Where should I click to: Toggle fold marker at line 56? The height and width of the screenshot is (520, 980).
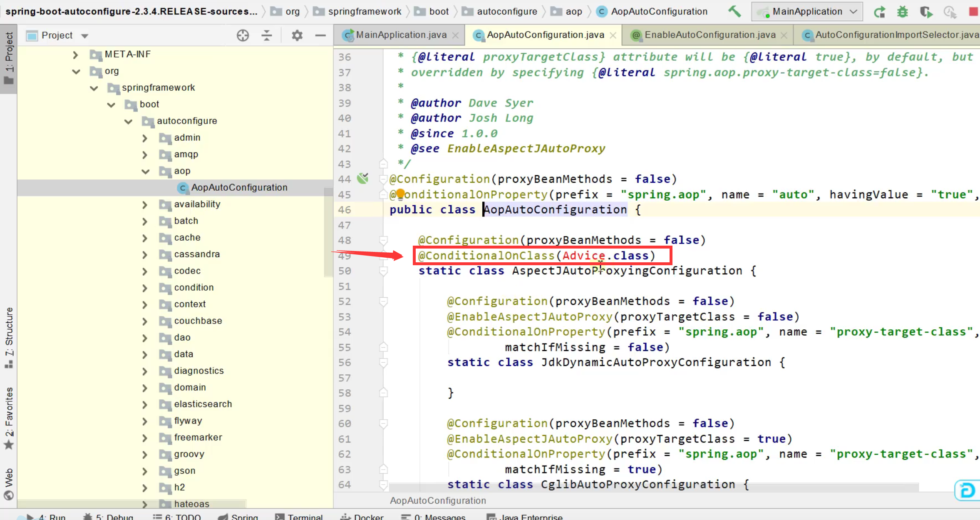pyautogui.click(x=383, y=363)
